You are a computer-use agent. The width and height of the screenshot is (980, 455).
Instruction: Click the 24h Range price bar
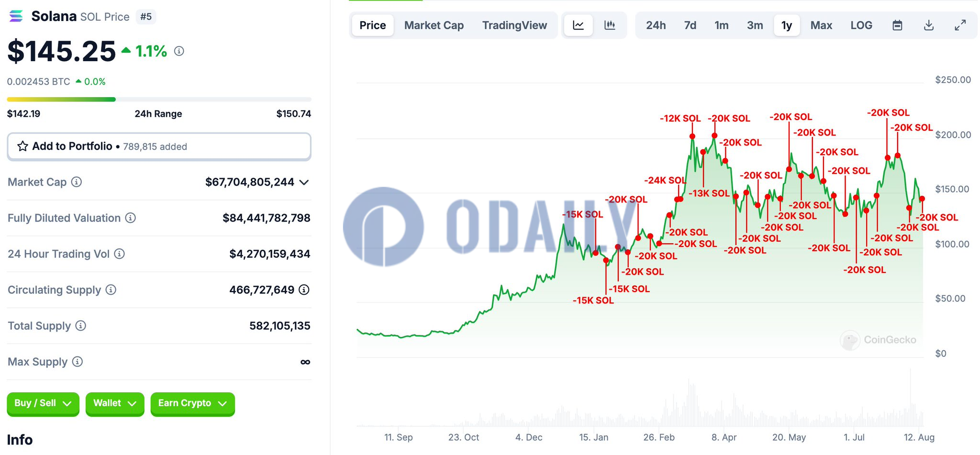tap(159, 100)
